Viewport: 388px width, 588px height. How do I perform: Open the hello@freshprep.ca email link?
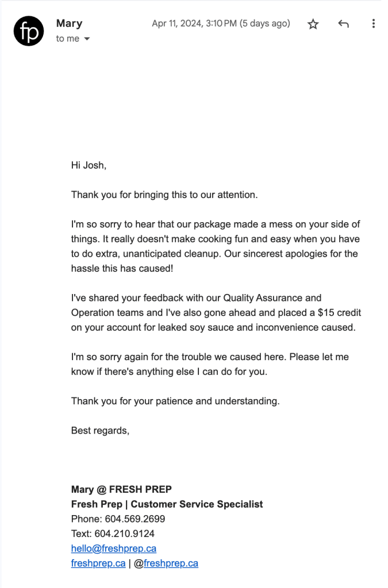(x=114, y=548)
